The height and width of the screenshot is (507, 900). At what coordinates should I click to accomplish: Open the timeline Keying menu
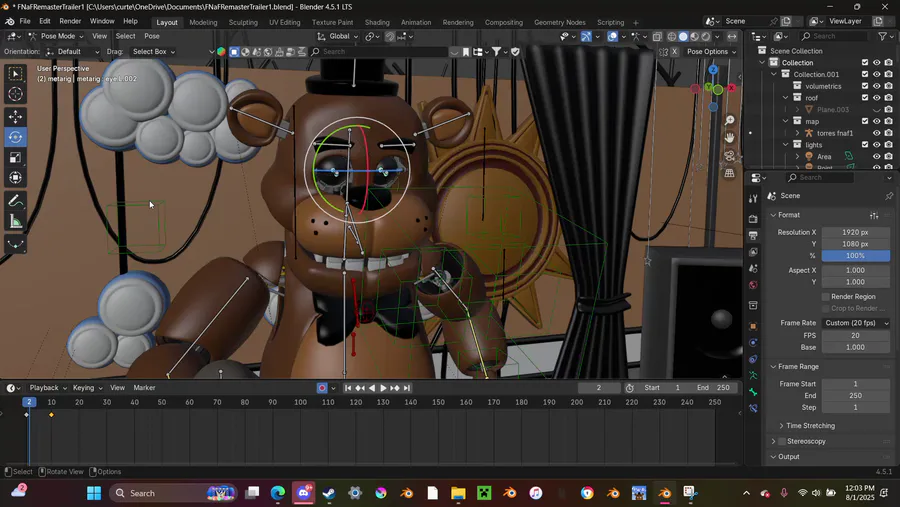(x=87, y=388)
